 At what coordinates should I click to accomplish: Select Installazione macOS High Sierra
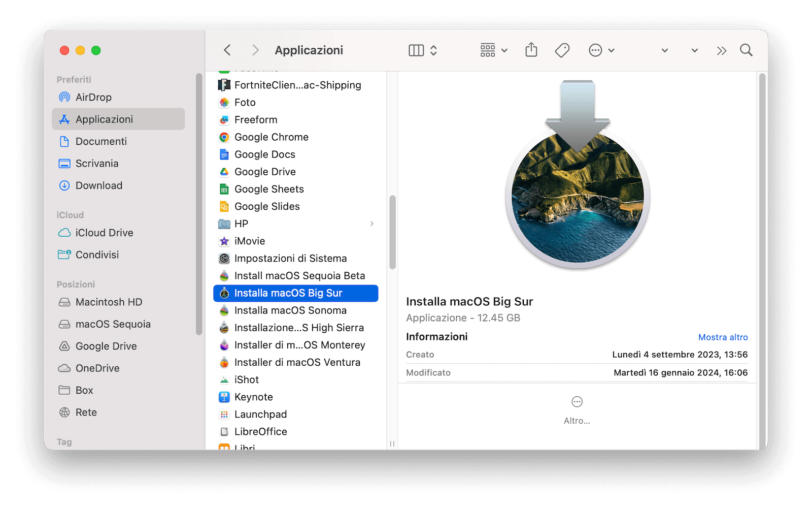point(296,328)
